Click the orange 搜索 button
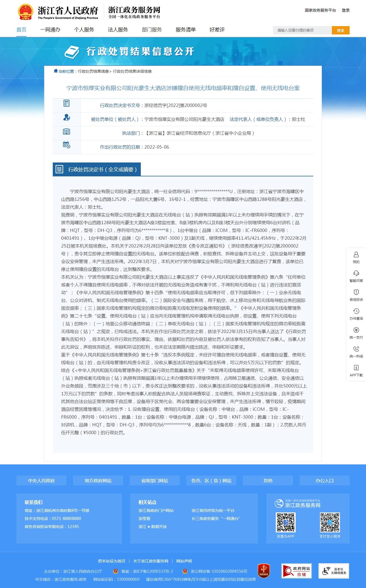366x588 pixels. point(341,30)
